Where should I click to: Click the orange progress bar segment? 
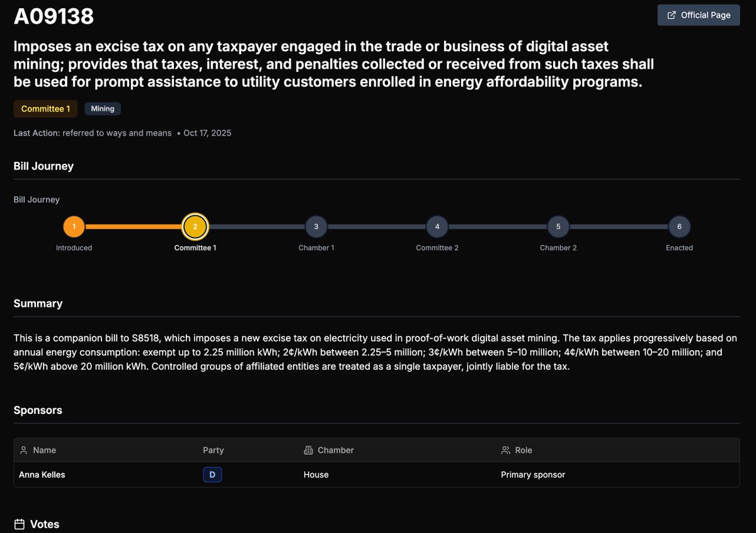134,227
